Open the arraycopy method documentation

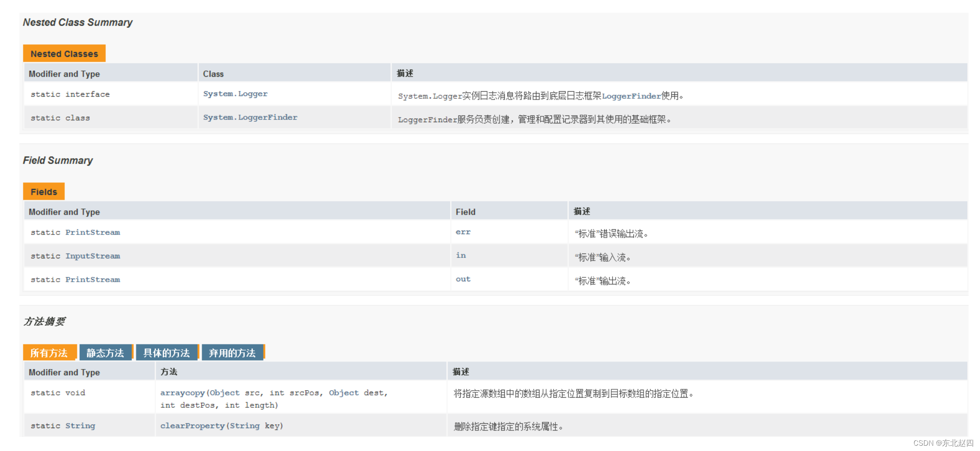[x=182, y=392]
